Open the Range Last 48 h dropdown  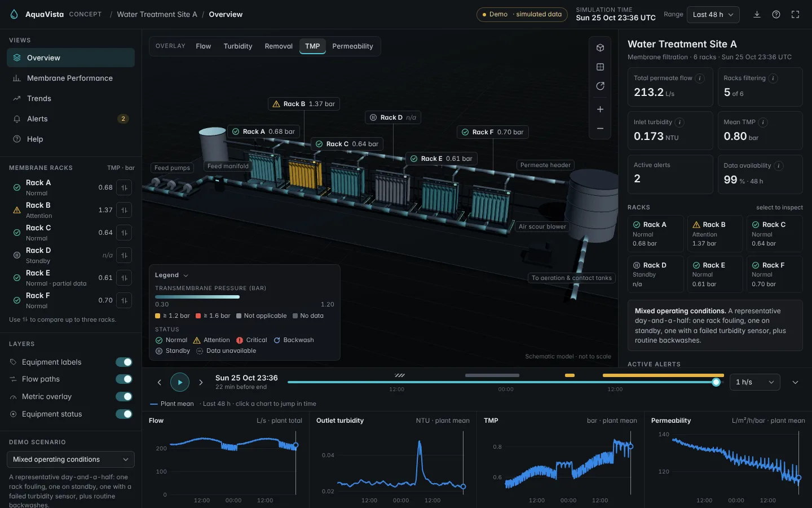(713, 15)
